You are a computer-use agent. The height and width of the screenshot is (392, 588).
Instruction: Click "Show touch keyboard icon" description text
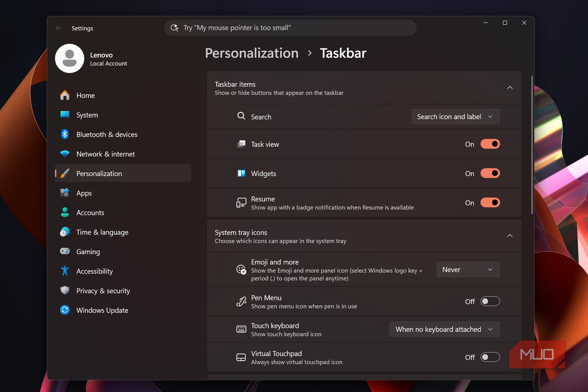[x=286, y=334]
